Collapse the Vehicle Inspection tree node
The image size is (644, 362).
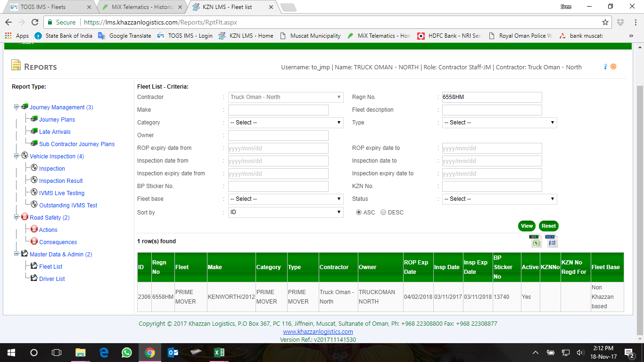pyautogui.click(x=17, y=156)
